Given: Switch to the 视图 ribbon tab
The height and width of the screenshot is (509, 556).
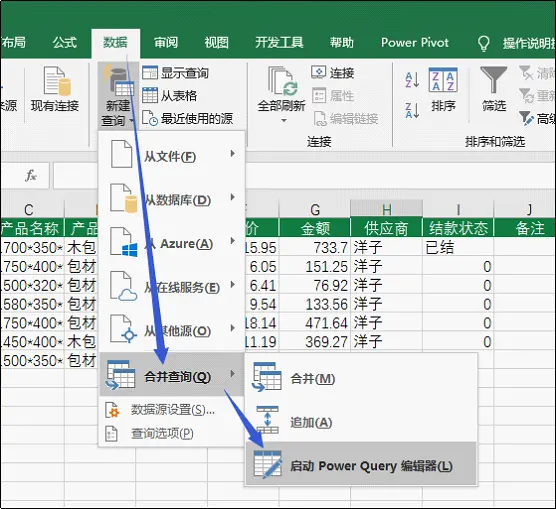Looking at the screenshot, I should click(216, 43).
